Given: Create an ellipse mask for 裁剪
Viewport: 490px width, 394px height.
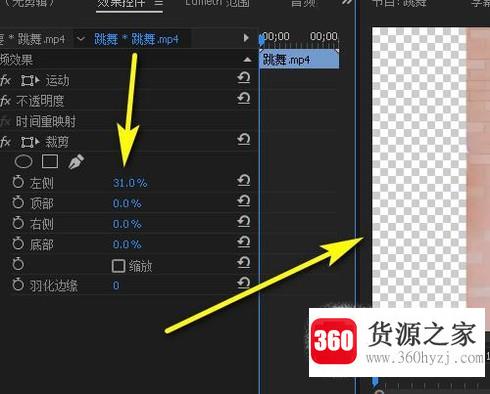Looking at the screenshot, I should click(24, 162).
